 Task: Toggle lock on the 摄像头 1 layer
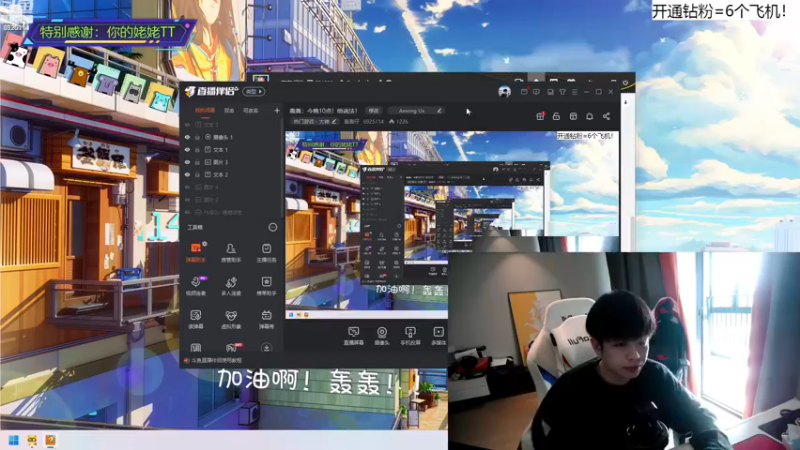click(197, 137)
